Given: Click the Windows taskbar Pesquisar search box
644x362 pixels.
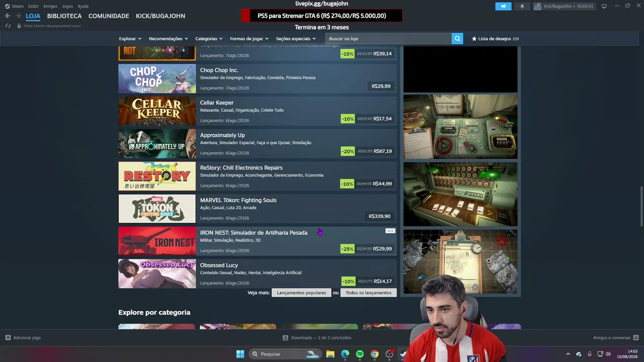Looking at the screenshot, I should 284,354.
